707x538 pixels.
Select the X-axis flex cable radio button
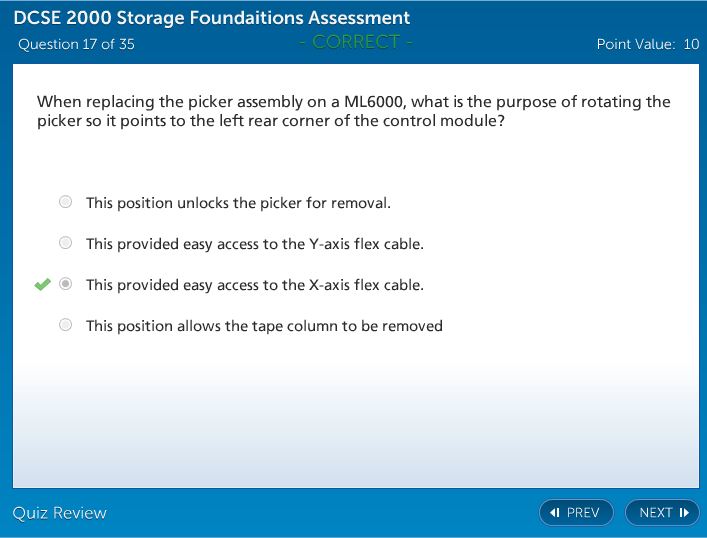point(66,285)
